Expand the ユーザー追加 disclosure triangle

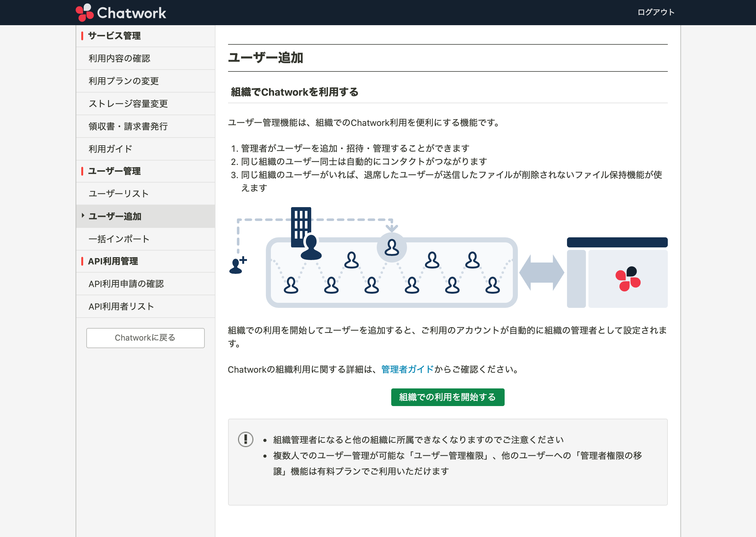(83, 216)
